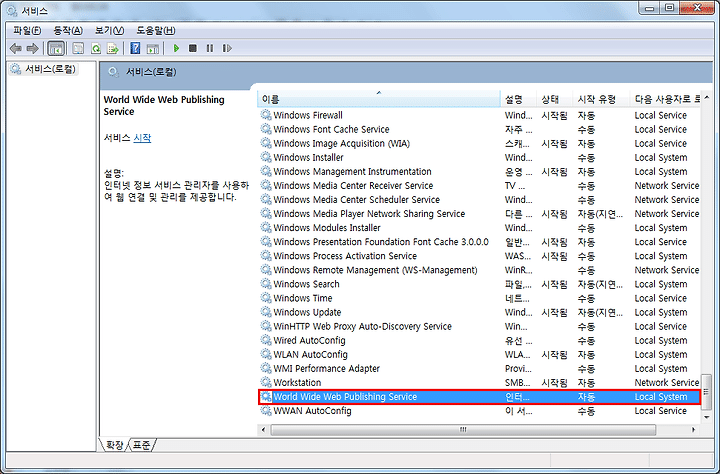
Task: Sort by the 다음 사용자로 column header
Action: [x=667, y=99]
